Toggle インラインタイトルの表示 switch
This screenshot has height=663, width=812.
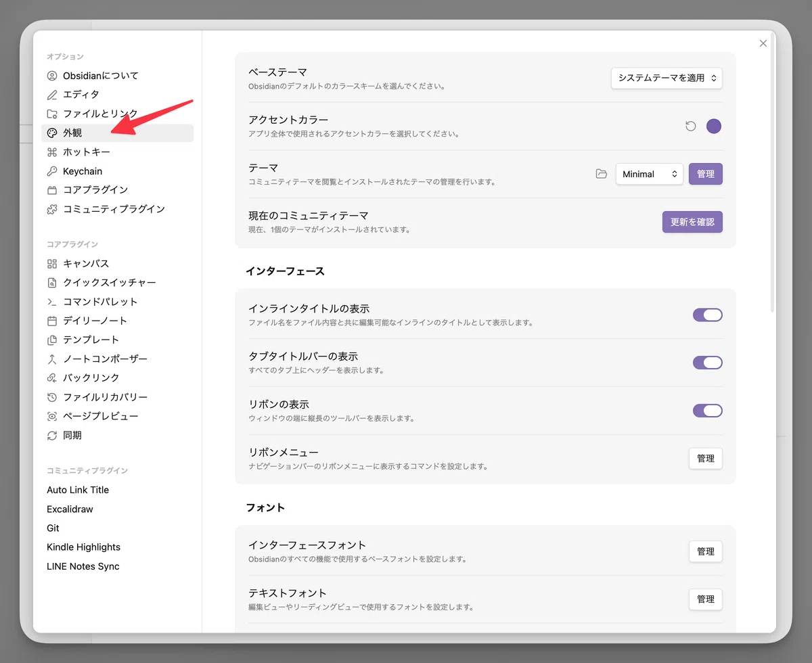(708, 315)
